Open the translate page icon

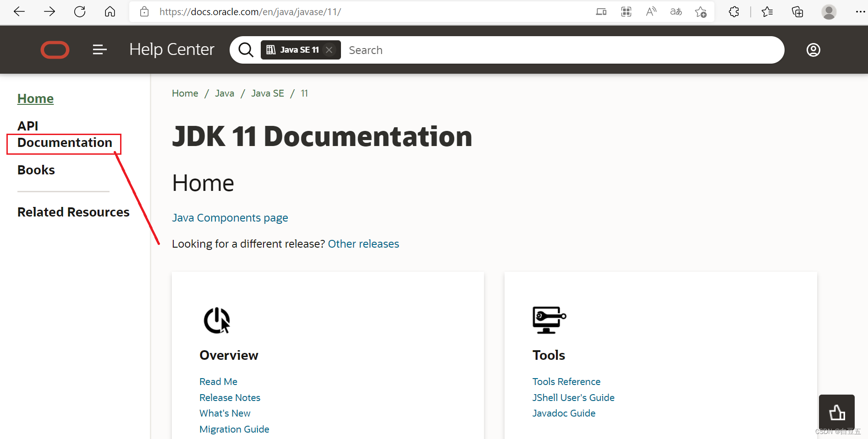pyautogui.click(x=676, y=12)
